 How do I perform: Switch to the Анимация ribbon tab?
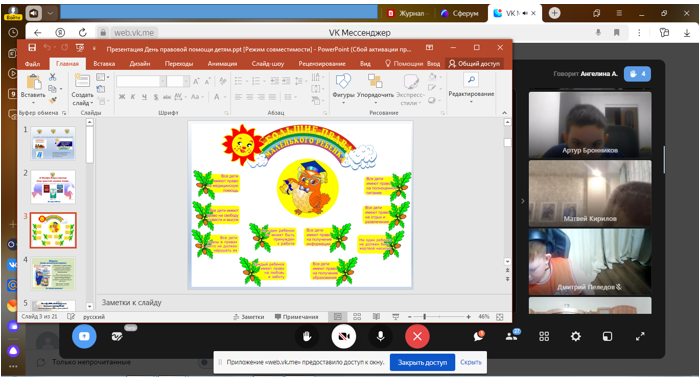(222, 64)
